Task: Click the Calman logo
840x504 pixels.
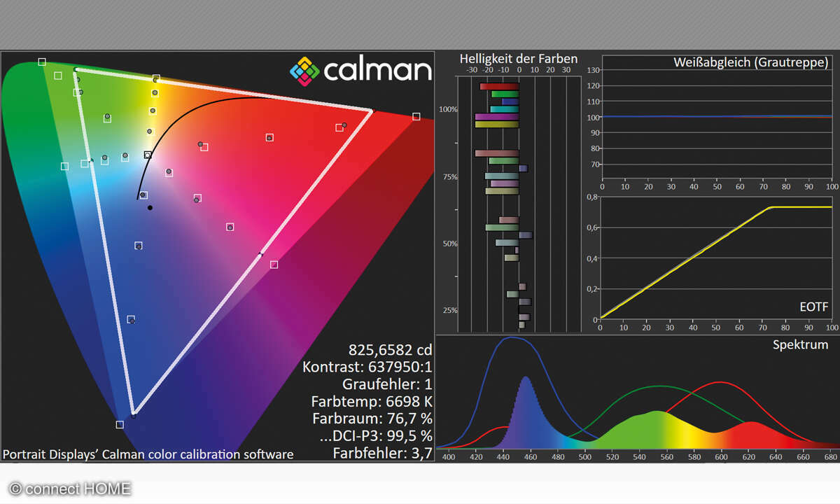Action: pyautogui.click(x=360, y=71)
